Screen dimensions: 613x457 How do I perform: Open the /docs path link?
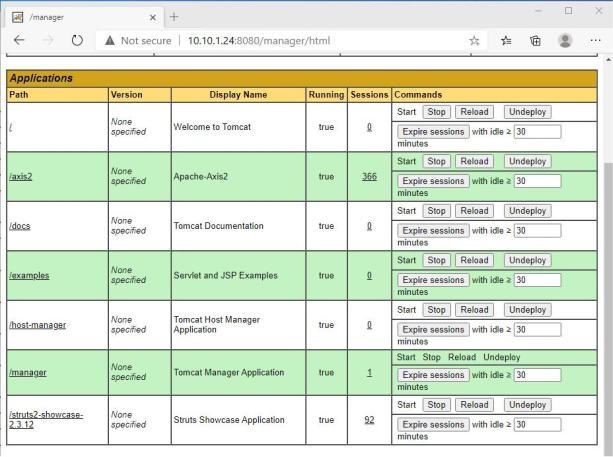[20, 226]
